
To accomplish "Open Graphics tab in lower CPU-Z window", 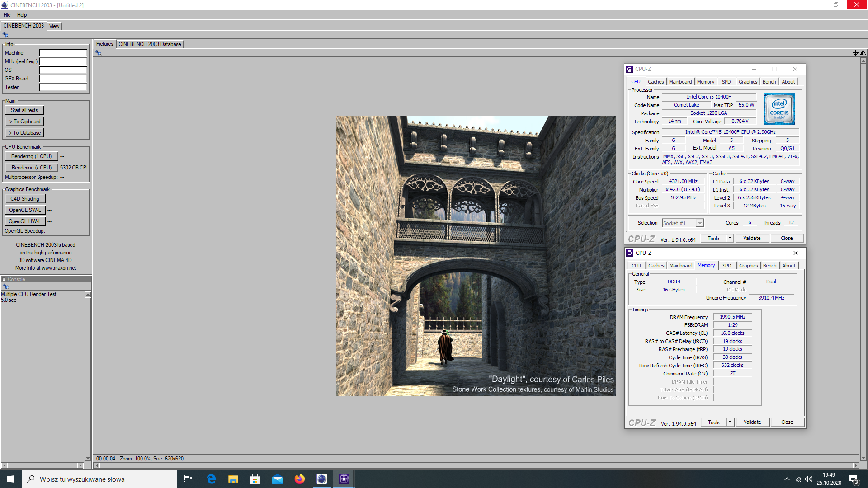I will [x=748, y=266].
